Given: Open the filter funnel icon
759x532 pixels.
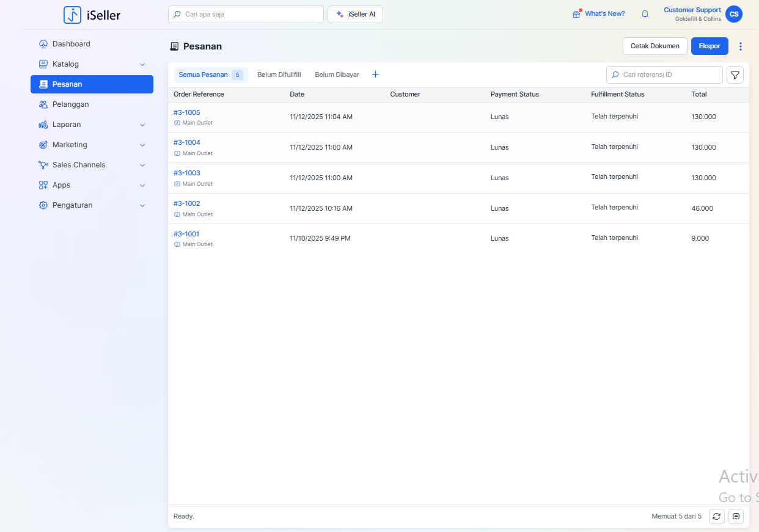Looking at the screenshot, I should pos(735,75).
